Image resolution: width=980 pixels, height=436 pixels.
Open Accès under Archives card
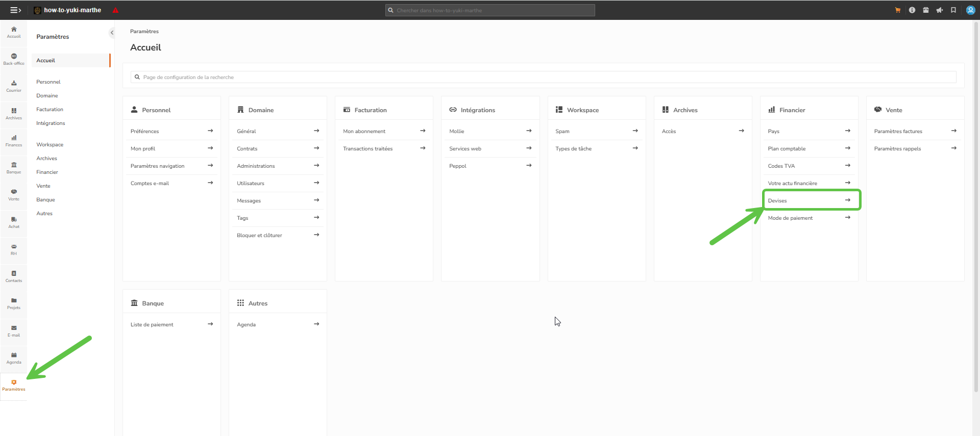[703, 131]
